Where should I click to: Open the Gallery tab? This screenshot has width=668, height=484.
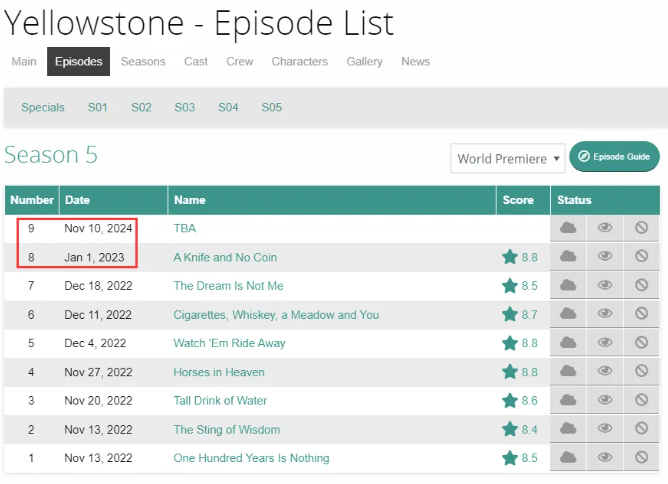point(364,61)
